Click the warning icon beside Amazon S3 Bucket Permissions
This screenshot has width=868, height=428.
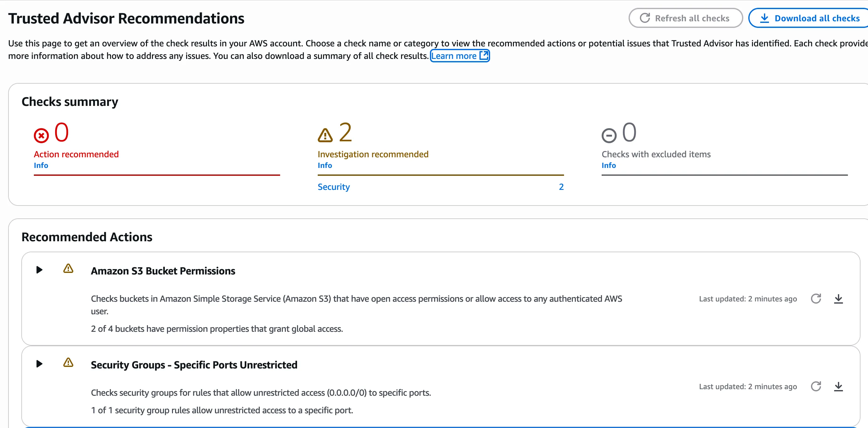pyautogui.click(x=68, y=269)
